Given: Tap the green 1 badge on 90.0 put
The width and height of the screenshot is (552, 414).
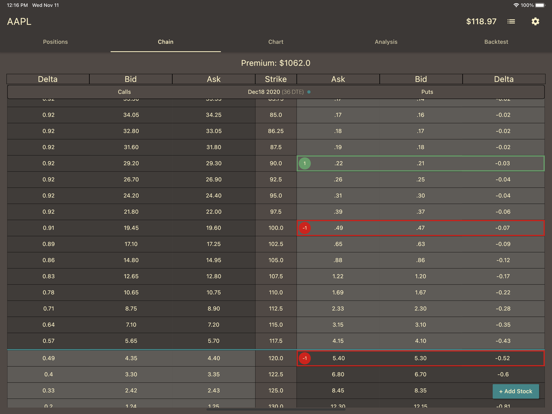Looking at the screenshot, I should [305, 163].
